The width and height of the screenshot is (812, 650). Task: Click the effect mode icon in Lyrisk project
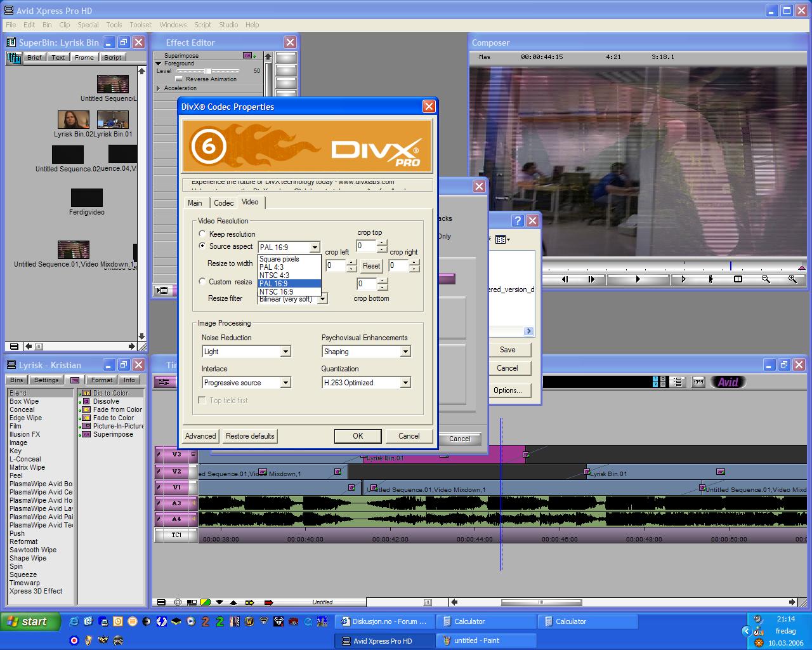[x=75, y=380]
